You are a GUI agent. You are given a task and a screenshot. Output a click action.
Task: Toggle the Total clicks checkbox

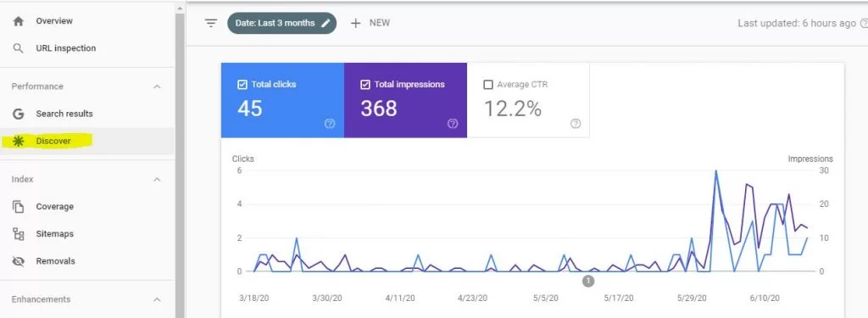[x=242, y=85]
